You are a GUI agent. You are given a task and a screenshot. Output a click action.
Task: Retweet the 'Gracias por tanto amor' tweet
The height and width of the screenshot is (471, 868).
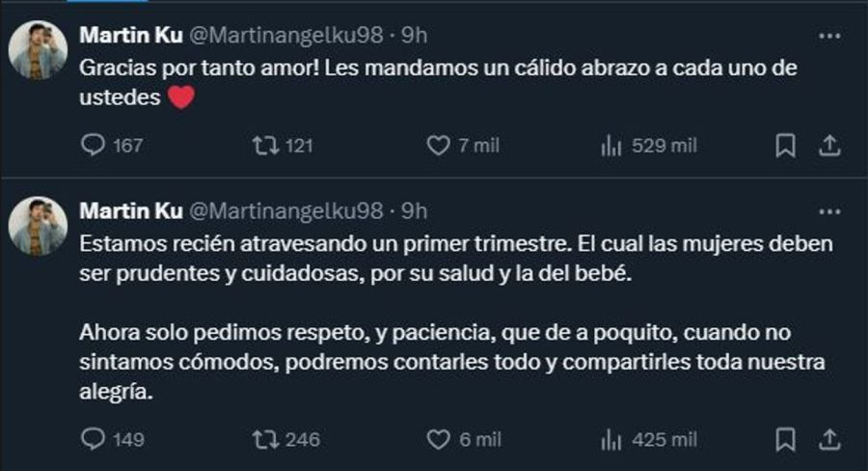(x=261, y=146)
